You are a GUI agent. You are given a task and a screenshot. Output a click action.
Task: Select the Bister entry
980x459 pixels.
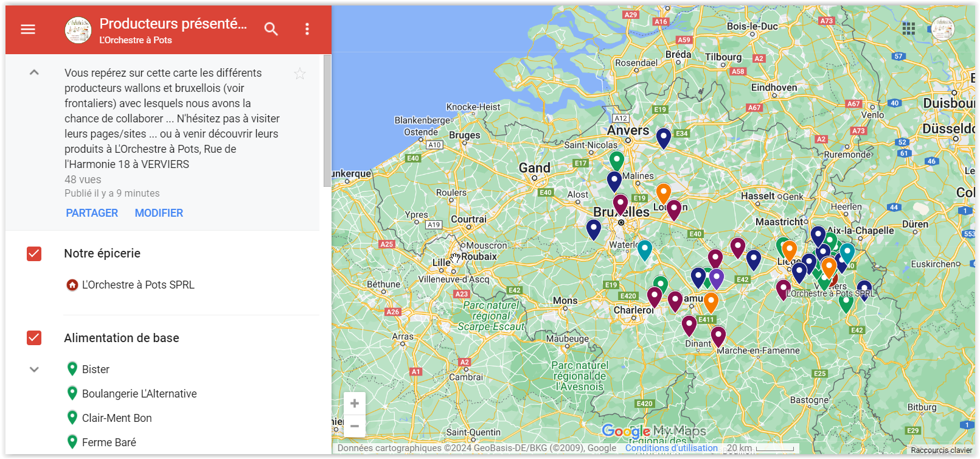coord(96,370)
